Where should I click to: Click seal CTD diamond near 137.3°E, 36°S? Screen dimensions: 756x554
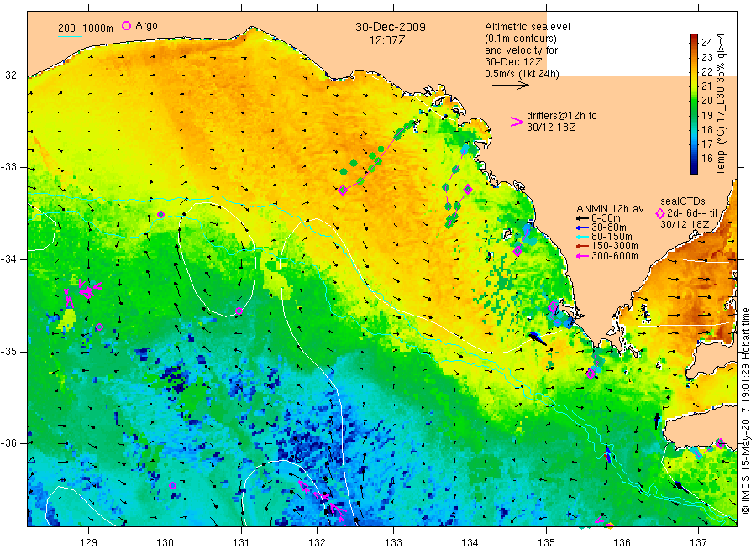(x=721, y=443)
